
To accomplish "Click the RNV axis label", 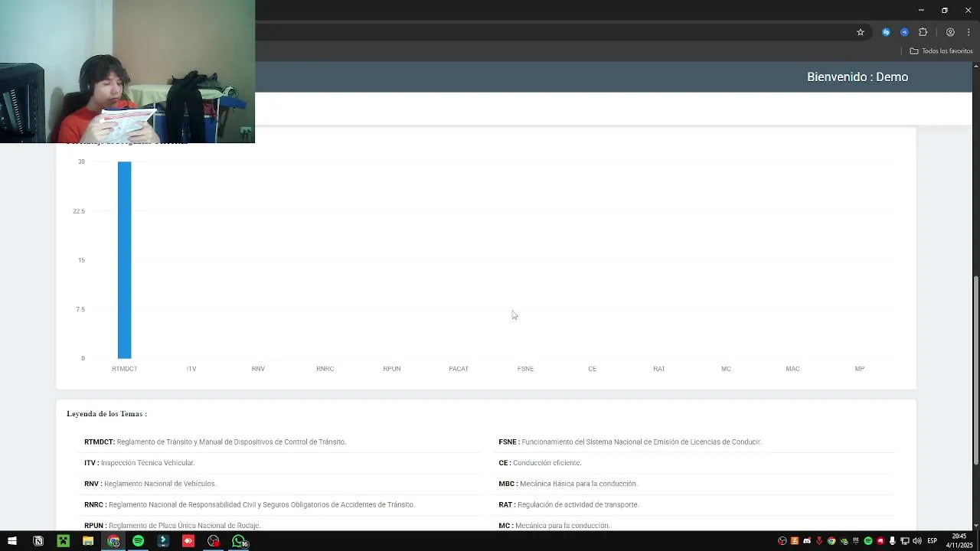I will tap(258, 369).
